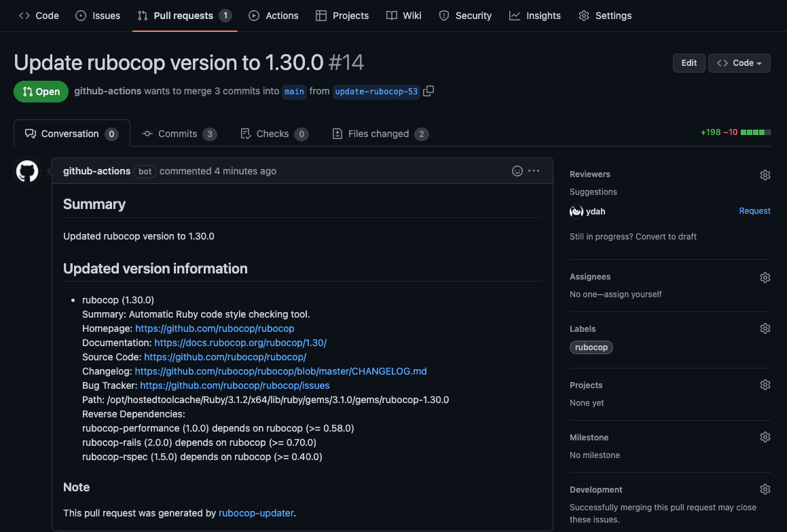The width and height of the screenshot is (787, 532).
Task: Open the rubocop CHANGELOG.md link
Action: [280, 371]
